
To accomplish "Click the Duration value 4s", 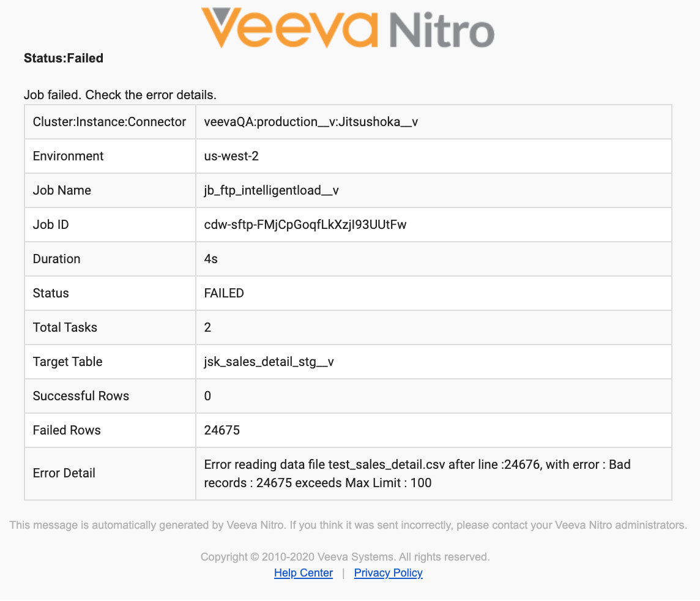I will point(211,259).
